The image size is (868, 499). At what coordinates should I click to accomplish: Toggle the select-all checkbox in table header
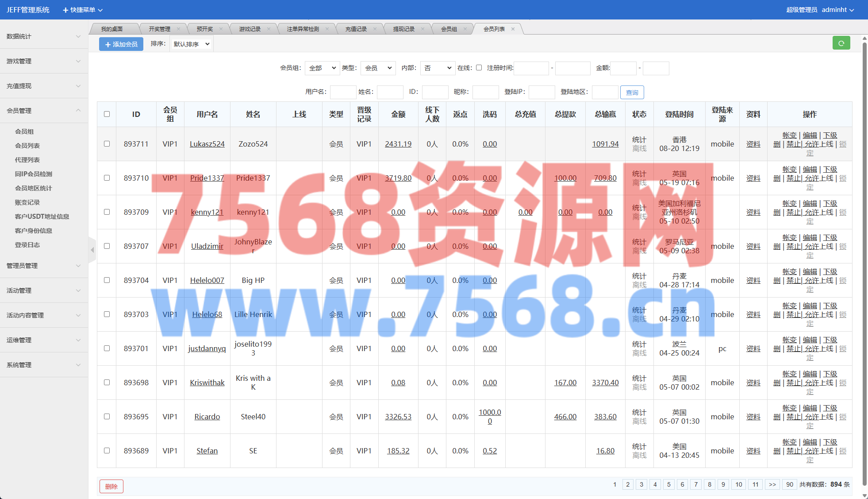pos(107,114)
